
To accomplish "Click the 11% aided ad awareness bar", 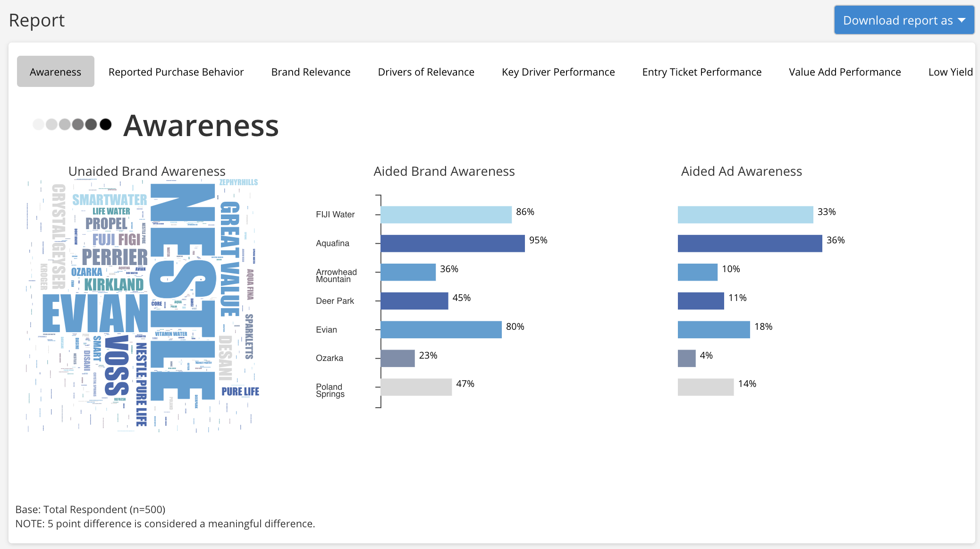I will tap(701, 301).
